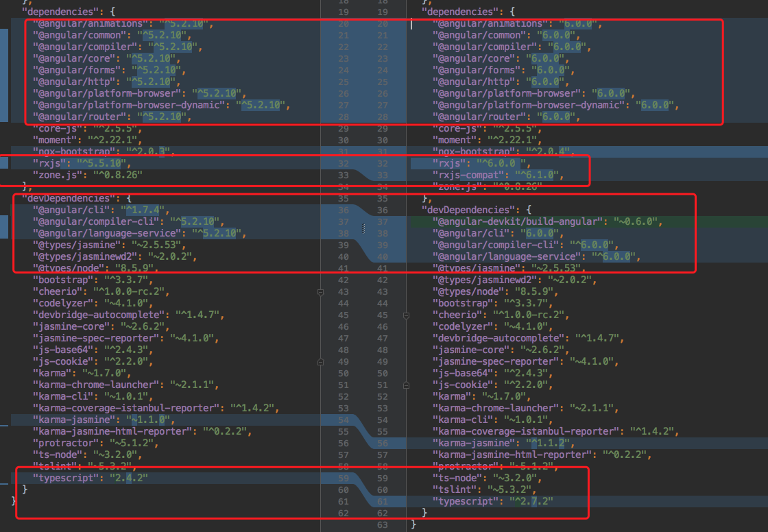Click "codelyzer": "~4.1.0" in the right file
Screen dimensions: 768x532
coord(492,327)
